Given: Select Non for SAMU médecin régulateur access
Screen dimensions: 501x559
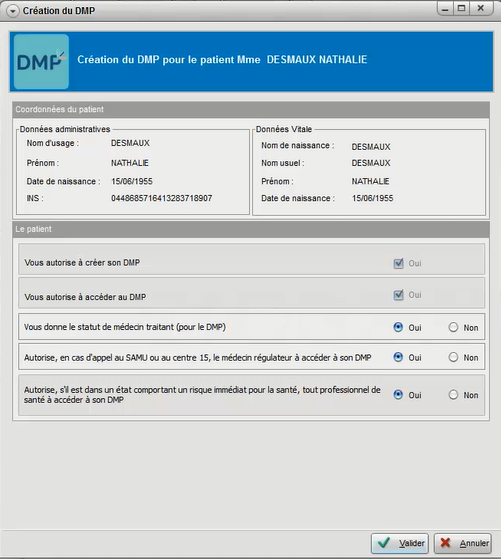Looking at the screenshot, I should 453,357.
